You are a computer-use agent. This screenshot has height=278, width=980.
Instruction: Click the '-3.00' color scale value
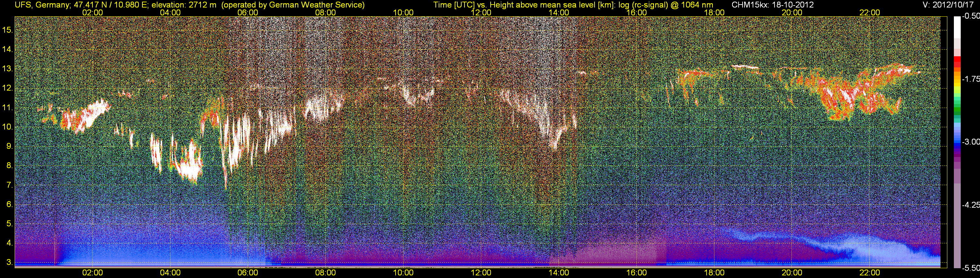click(x=971, y=142)
